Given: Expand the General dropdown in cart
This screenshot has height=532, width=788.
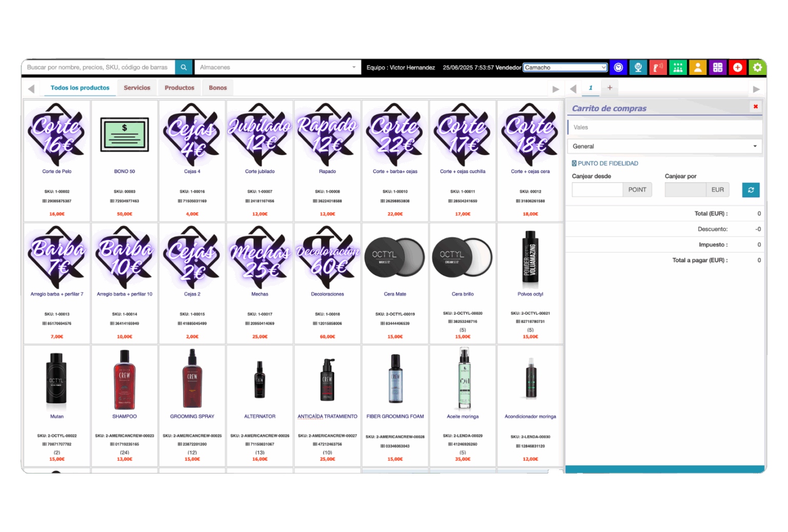Looking at the screenshot, I should coord(664,146).
